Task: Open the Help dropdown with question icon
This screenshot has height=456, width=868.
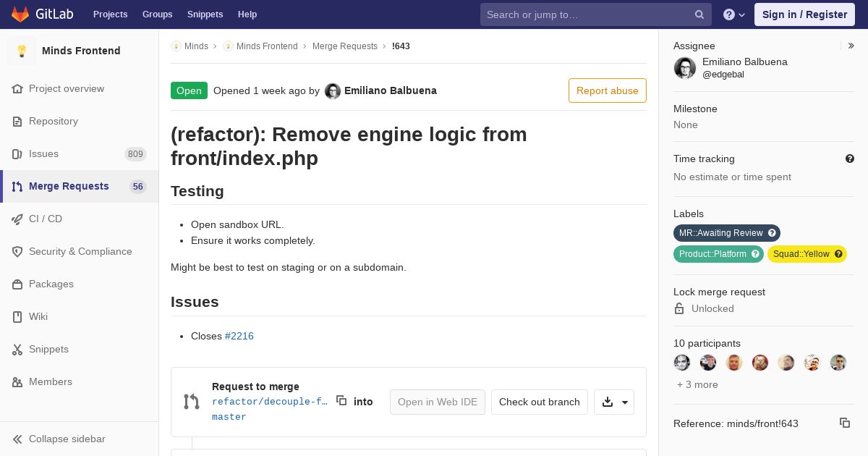Action: click(x=734, y=14)
